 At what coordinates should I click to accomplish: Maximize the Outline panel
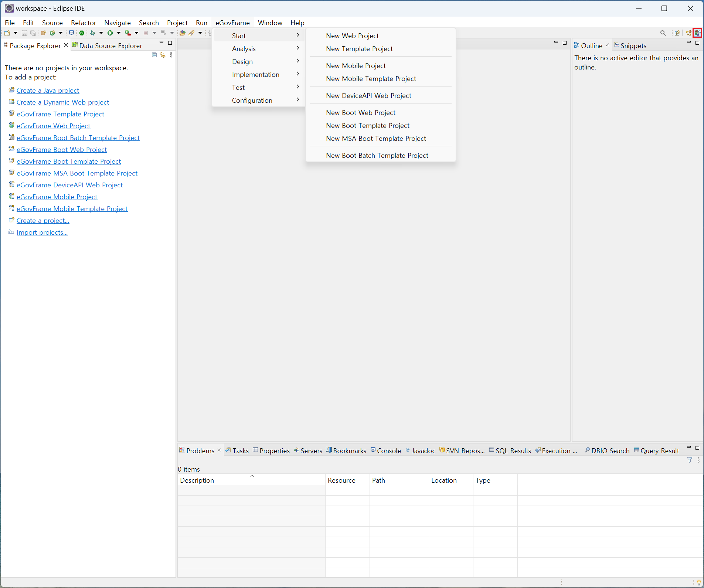(697, 43)
